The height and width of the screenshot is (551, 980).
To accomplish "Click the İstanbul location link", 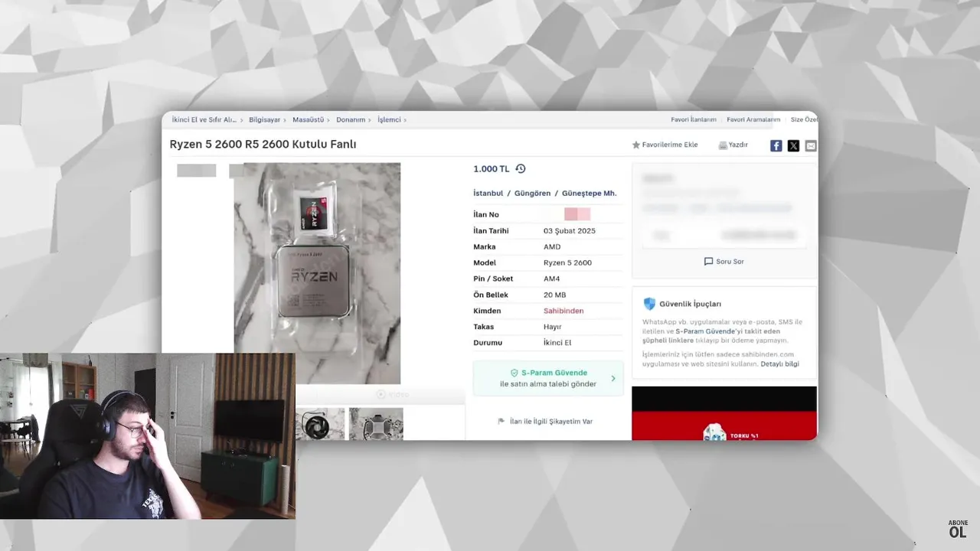I will pyautogui.click(x=488, y=194).
